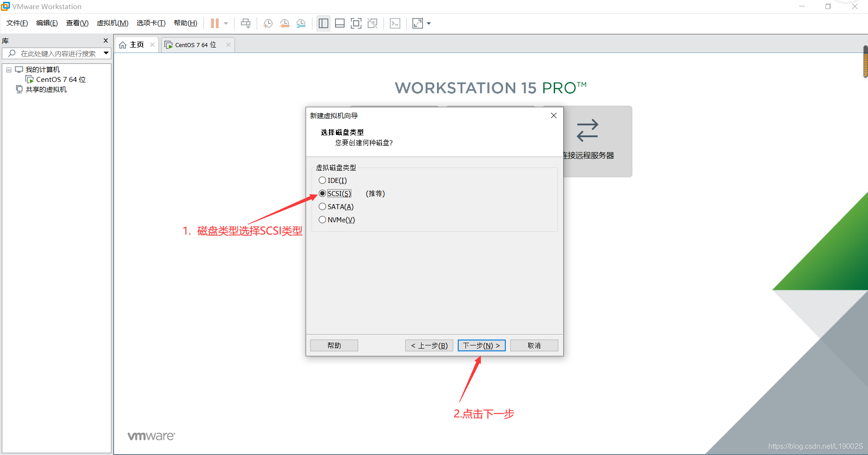This screenshot has width=868, height=455.
Task: Click the full screen mode icon
Action: (x=356, y=23)
